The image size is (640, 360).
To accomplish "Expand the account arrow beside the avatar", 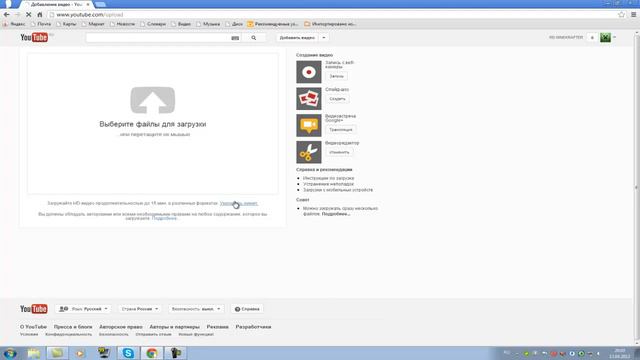I will coord(615,38).
